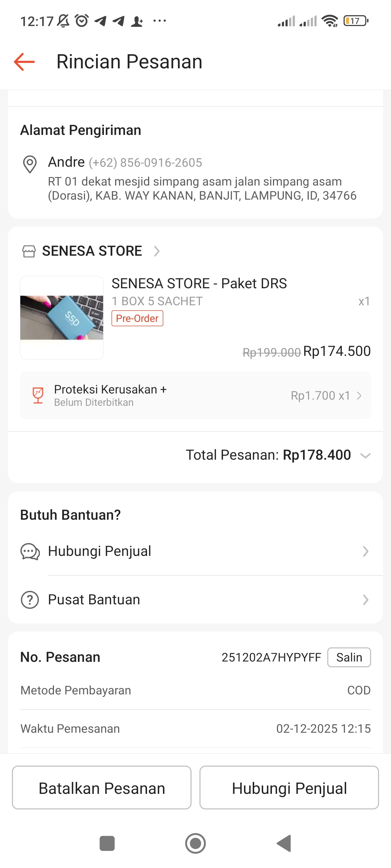Image resolution: width=391 pixels, height=868 pixels.
Task: Open SENESA STORE page via chevron
Action: click(x=157, y=251)
